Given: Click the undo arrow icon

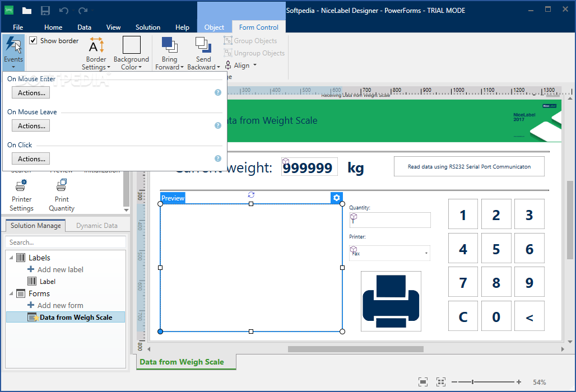Looking at the screenshot, I should 64,11.
